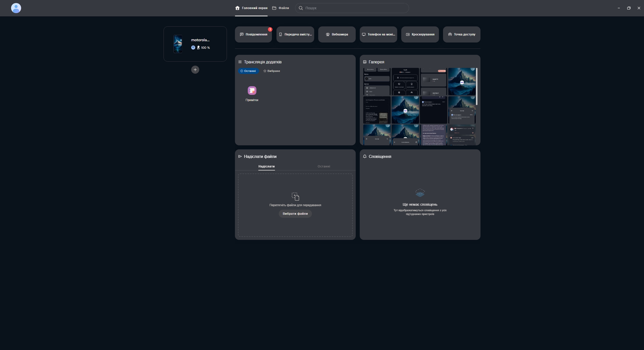Switch to Favorites apps filter
644x350 pixels.
(271, 71)
